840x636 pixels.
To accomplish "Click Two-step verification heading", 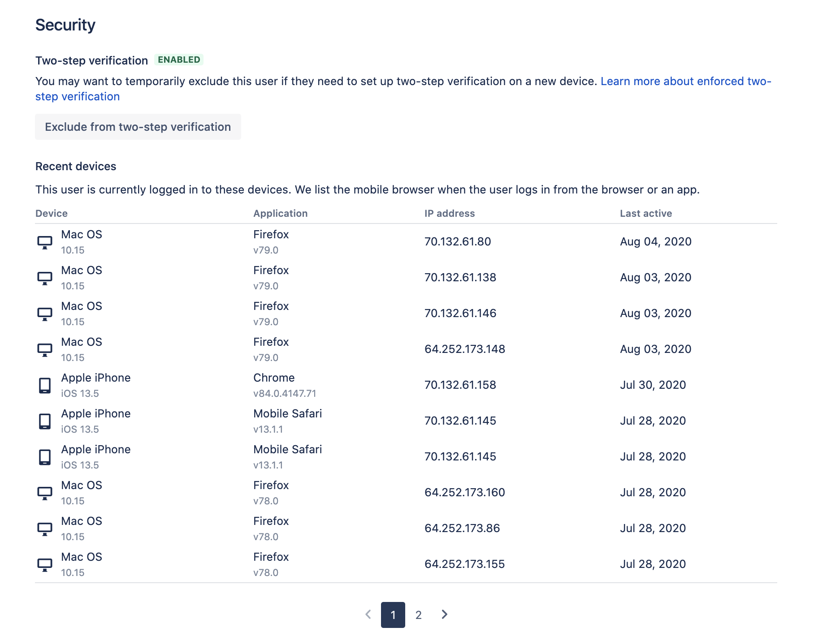I will point(91,60).
